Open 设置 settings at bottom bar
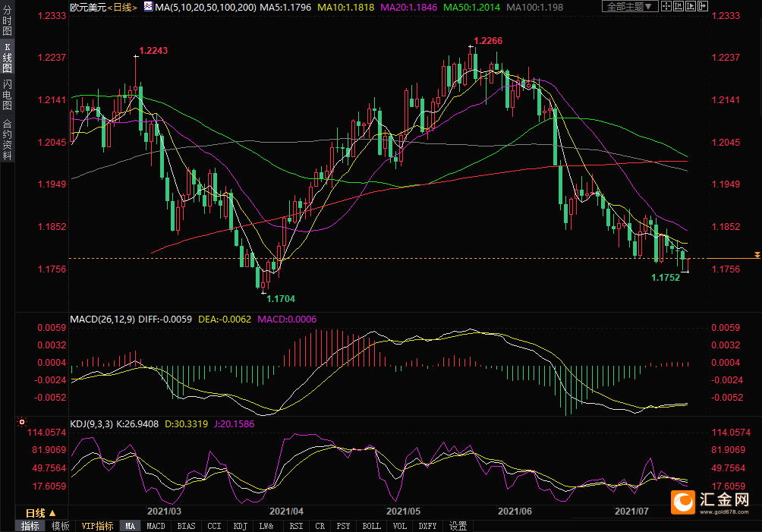Viewport: 762px width, 532px height. 458,526
